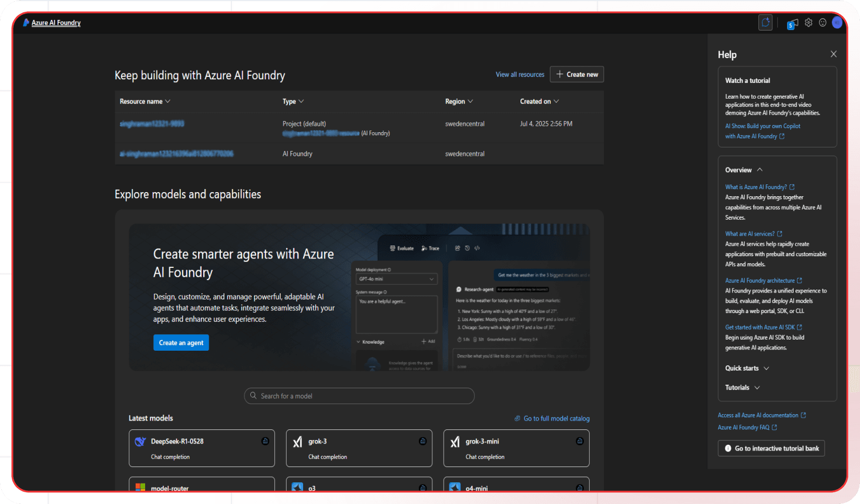860x504 pixels.
Task: Collapse the Overview section in Help
Action: [760, 170]
